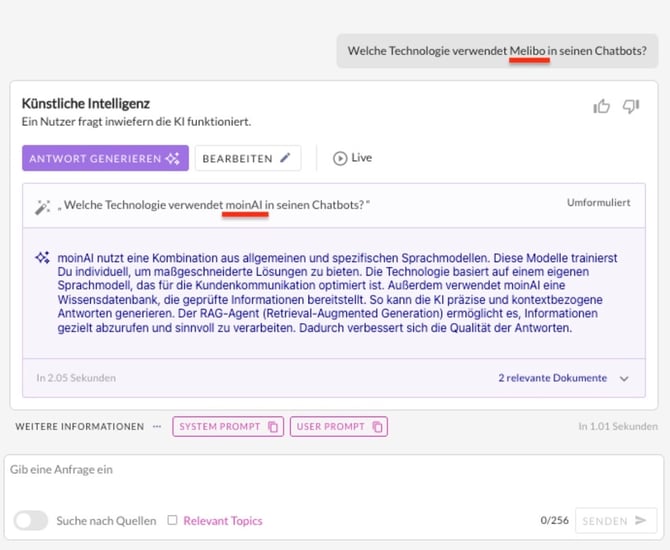The image size is (670, 550).
Task: Click the thumbs up rating icon
Action: 601,106
